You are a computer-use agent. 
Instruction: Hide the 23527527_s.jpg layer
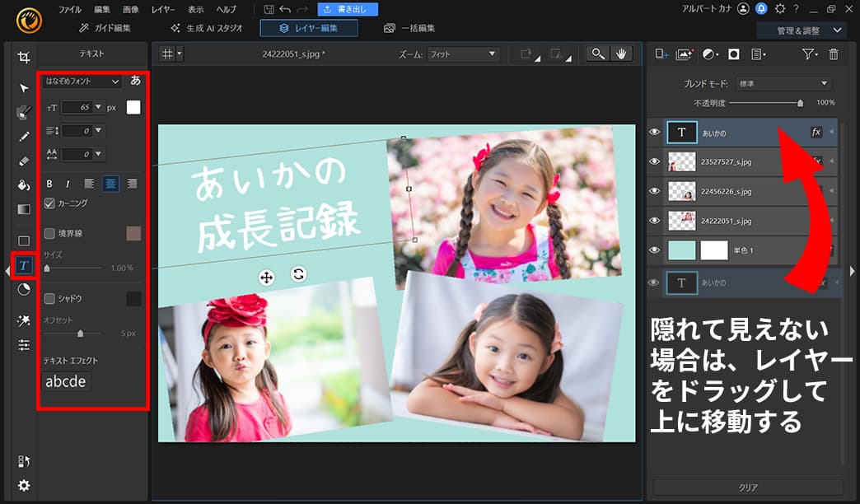655,161
